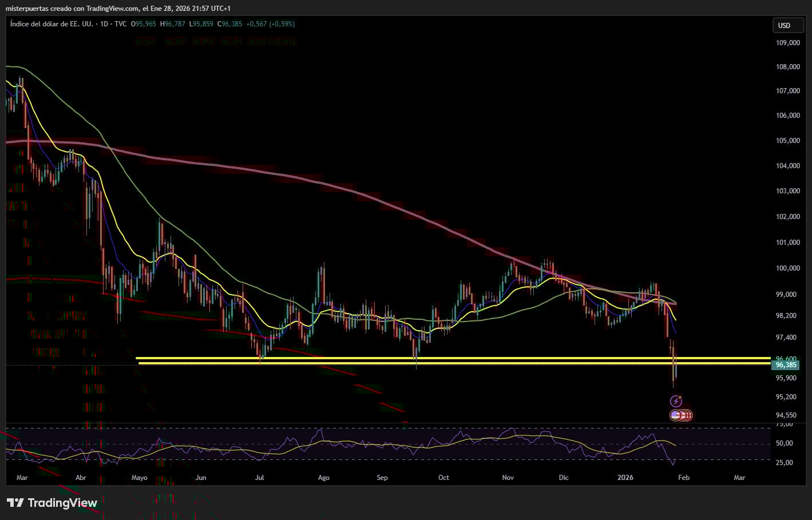
Task: Click the close value C96,385 in legend
Action: tap(230, 24)
